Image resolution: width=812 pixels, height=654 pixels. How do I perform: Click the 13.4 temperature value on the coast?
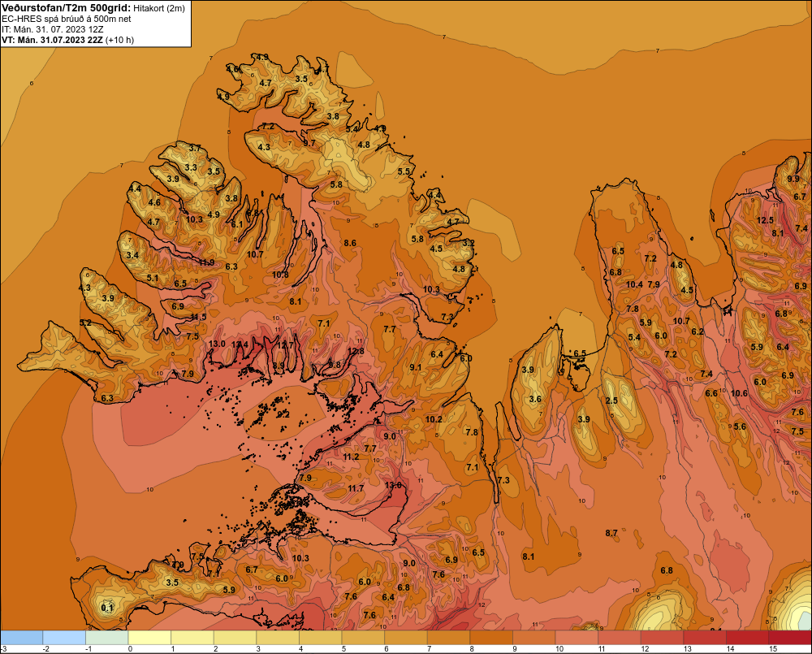pyautogui.click(x=240, y=344)
